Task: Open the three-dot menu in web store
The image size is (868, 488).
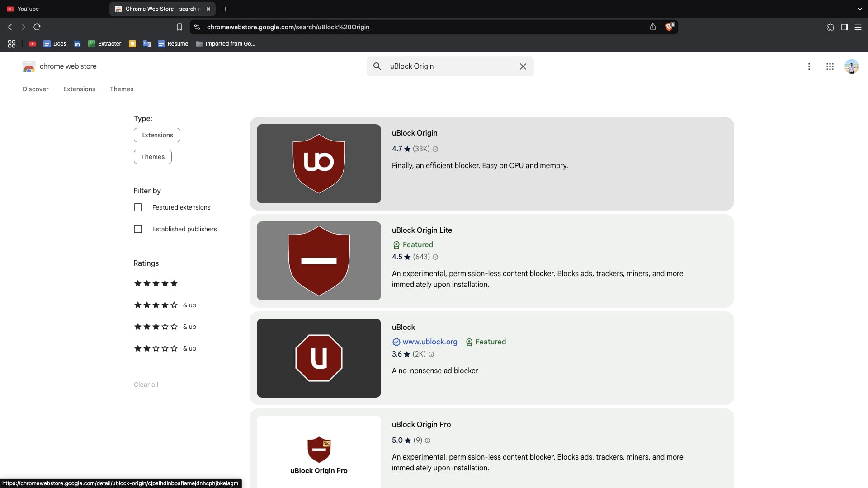Action: 809,66
